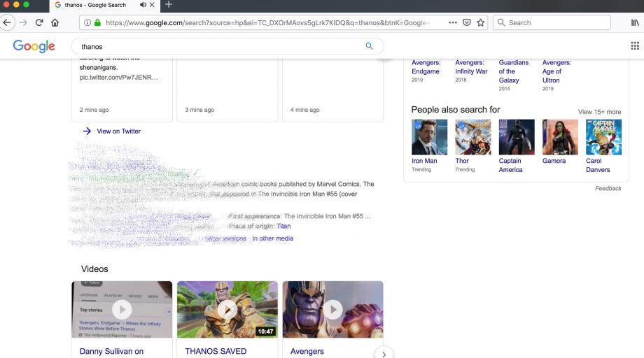Open THANOS SAVED video title
This screenshot has width=644, height=358.
click(x=216, y=352)
